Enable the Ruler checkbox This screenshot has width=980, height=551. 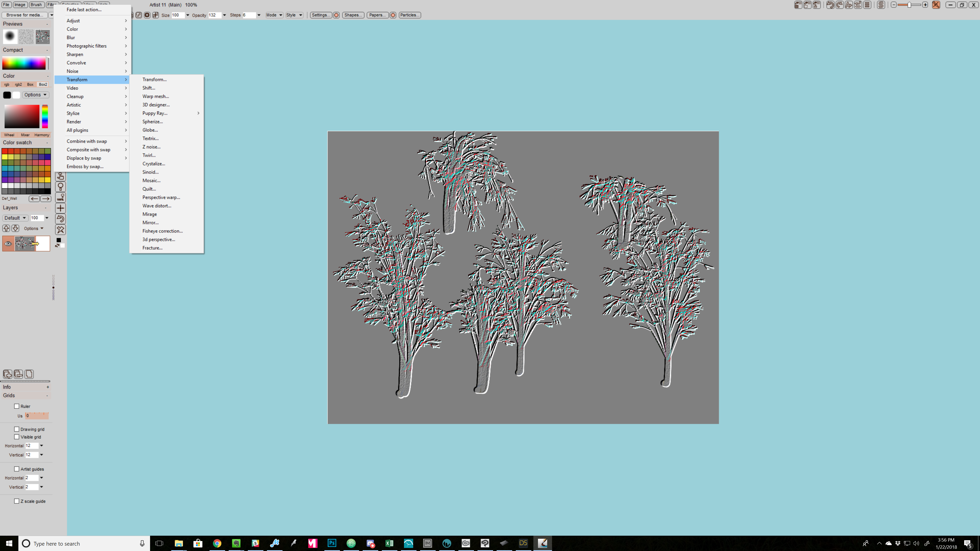coord(17,406)
